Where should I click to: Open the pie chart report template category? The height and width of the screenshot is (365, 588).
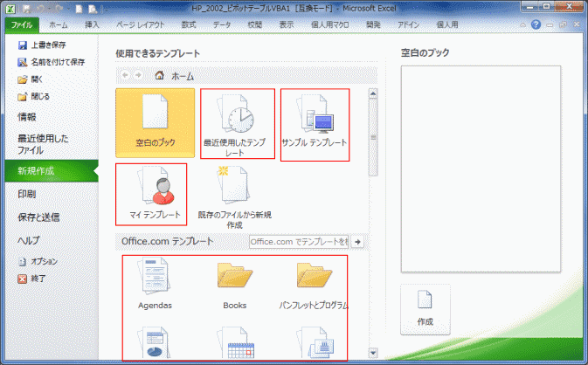pyautogui.click(x=155, y=342)
